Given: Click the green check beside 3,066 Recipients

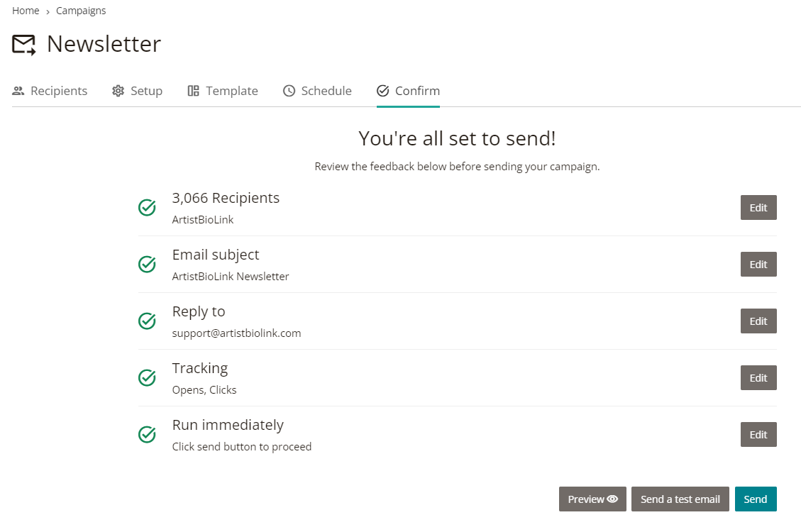Looking at the screenshot, I should [147, 207].
